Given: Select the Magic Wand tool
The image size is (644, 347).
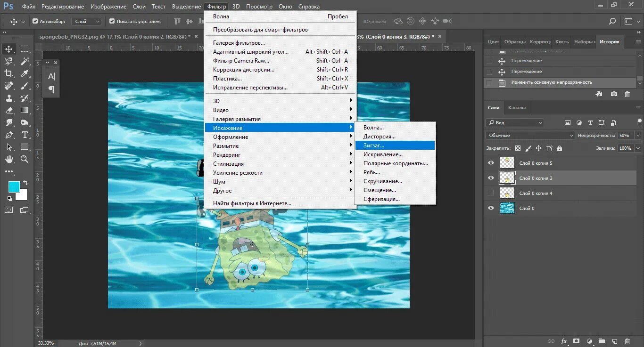Looking at the screenshot, I should coord(25,61).
